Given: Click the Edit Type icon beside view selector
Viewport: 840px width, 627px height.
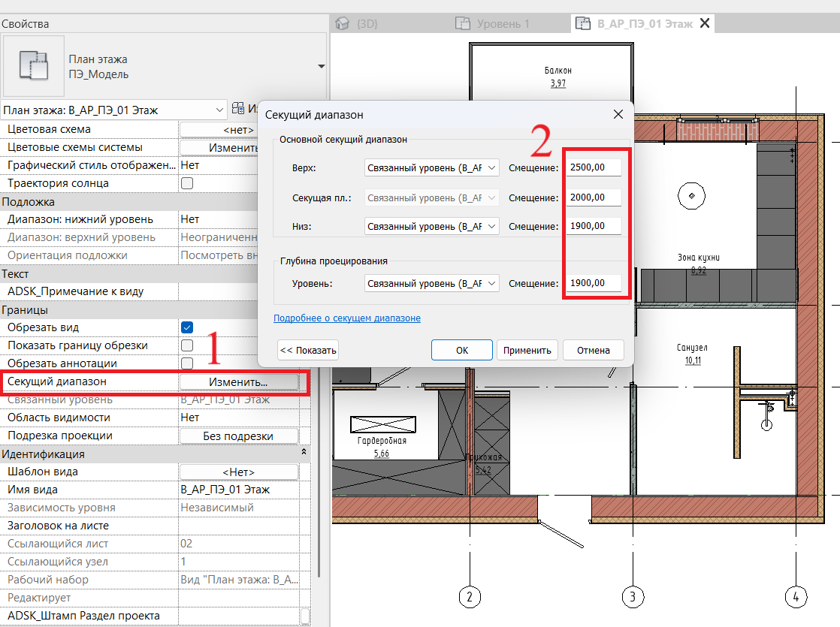Looking at the screenshot, I should coord(238,110).
